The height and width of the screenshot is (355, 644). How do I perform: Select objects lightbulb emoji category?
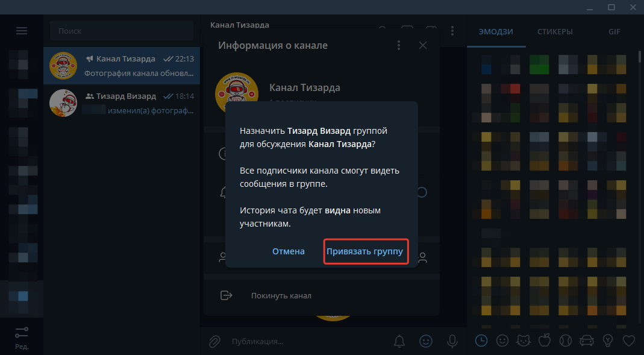point(608,340)
